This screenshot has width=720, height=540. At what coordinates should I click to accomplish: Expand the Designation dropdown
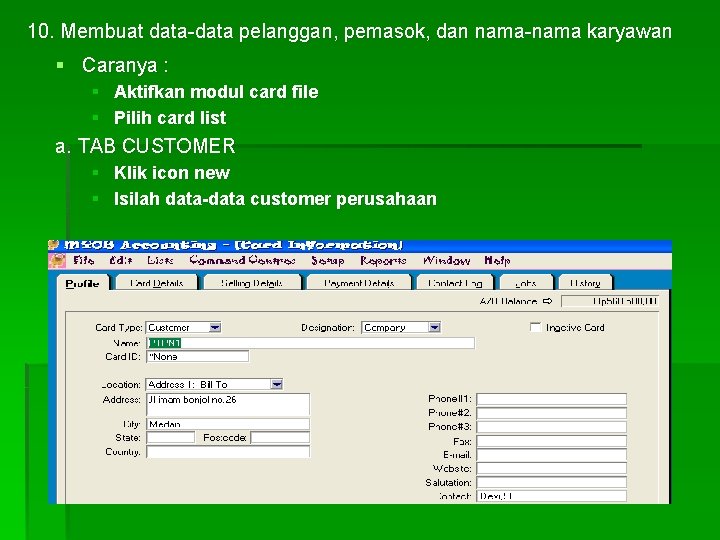pyautogui.click(x=434, y=327)
